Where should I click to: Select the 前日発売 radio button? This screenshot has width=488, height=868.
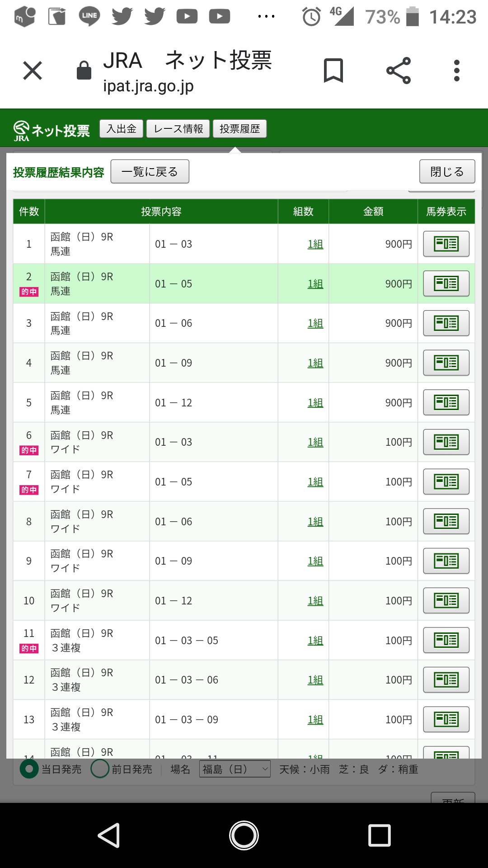pyautogui.click(x=100, y=769)
